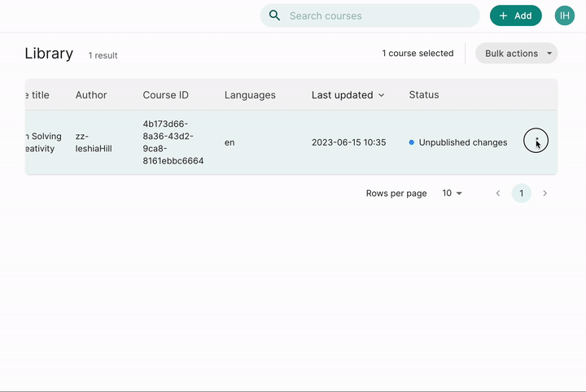Click the Languages column header

pos(250,95)
